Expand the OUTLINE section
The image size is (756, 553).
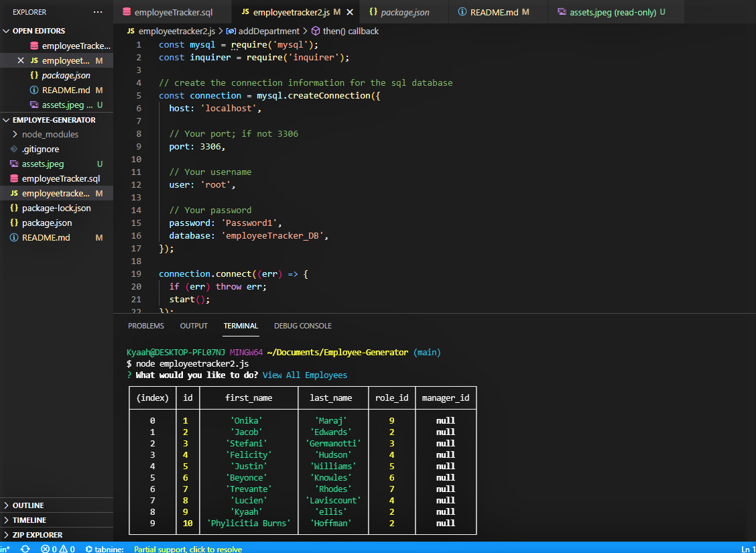pos(7,505)
